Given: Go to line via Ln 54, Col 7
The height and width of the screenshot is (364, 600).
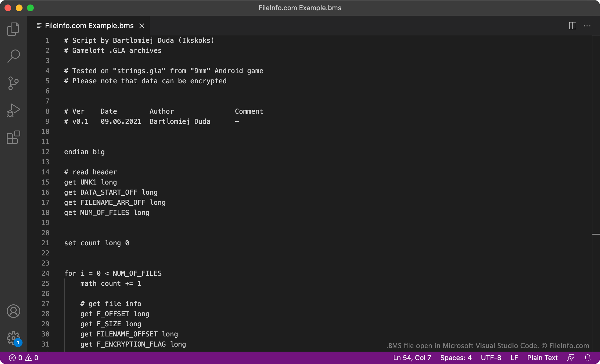Looking at the screenshot, I should (412, 358).
